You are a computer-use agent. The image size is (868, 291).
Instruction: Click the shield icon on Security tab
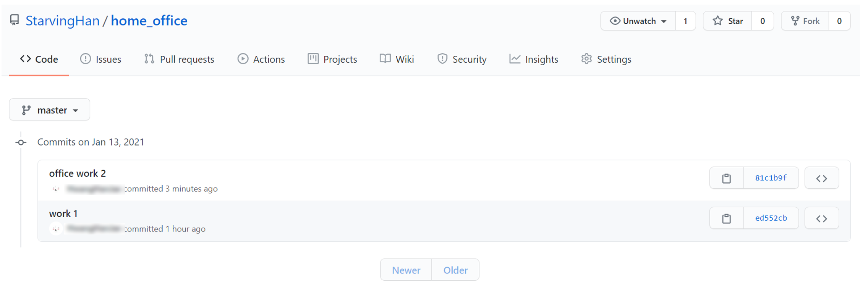pos(442,59)
